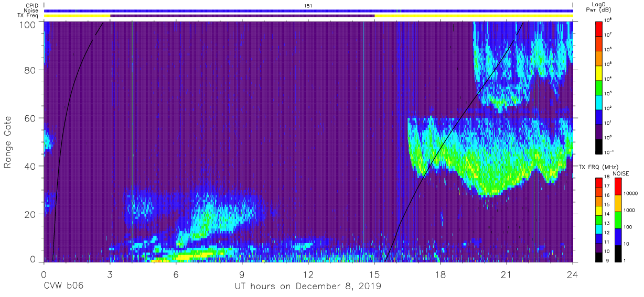Click the x-axis tick label '15'
644x297 pixels.
[x=374, y=275]
